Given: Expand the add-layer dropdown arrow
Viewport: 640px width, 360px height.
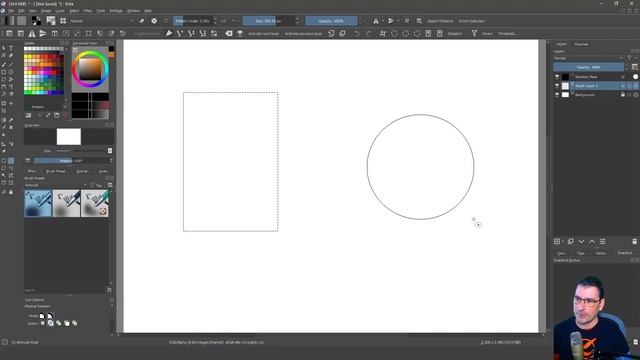Looking at the screenshot, I should coord(563,241).
